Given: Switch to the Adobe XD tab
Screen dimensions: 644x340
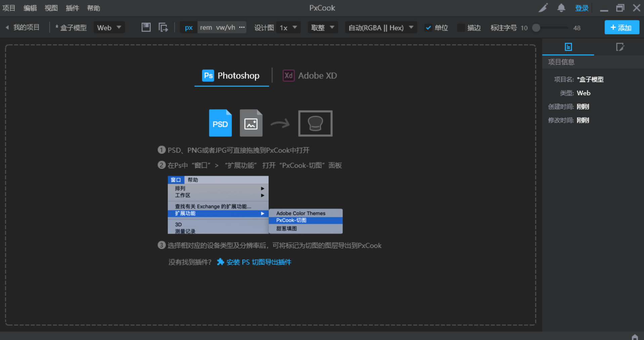Looking at the screenshot, I should (310, 76).
